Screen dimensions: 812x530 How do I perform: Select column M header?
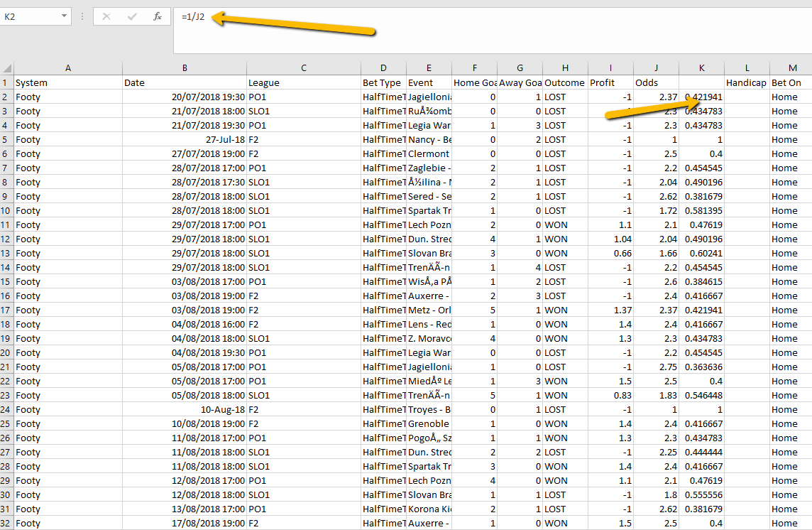(792, 68)
